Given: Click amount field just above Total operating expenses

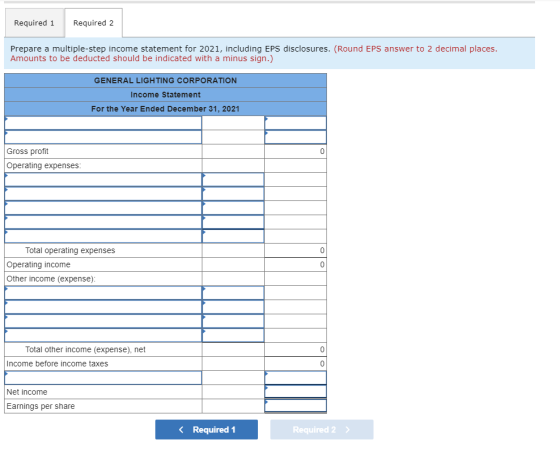Looking at the screenshot, I should [233, 236].
